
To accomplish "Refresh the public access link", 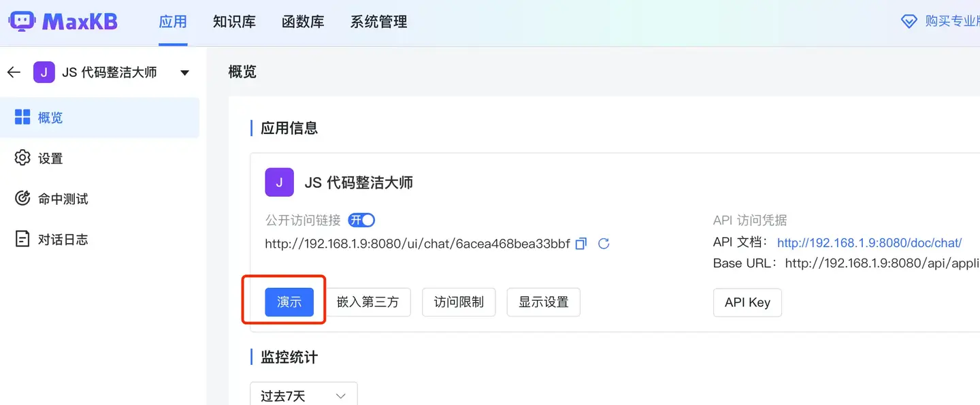I will click(x=604, y=243).
